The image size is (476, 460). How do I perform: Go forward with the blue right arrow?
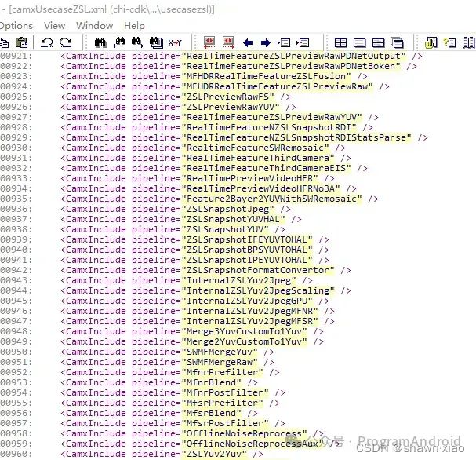266,43
